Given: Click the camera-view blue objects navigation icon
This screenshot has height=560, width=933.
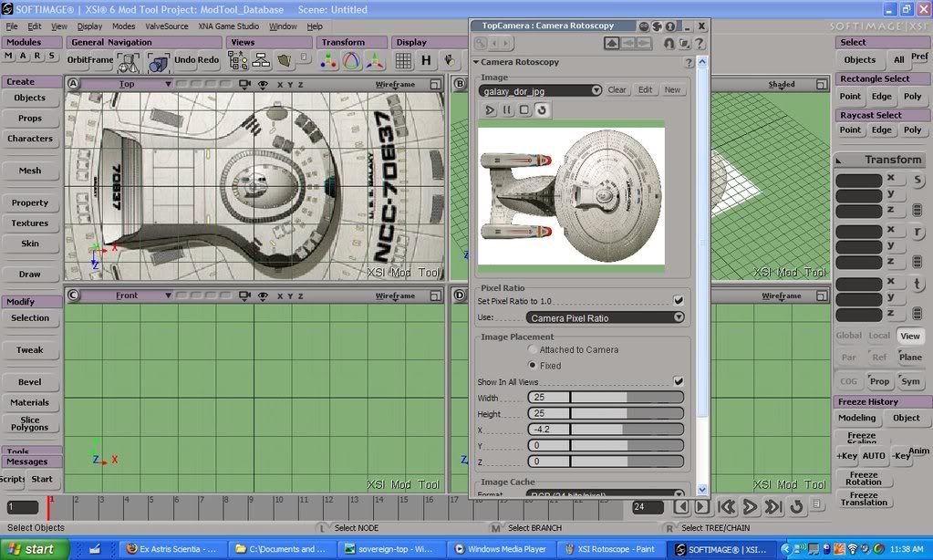Looking at the screenshot, I should coord(158,61).
